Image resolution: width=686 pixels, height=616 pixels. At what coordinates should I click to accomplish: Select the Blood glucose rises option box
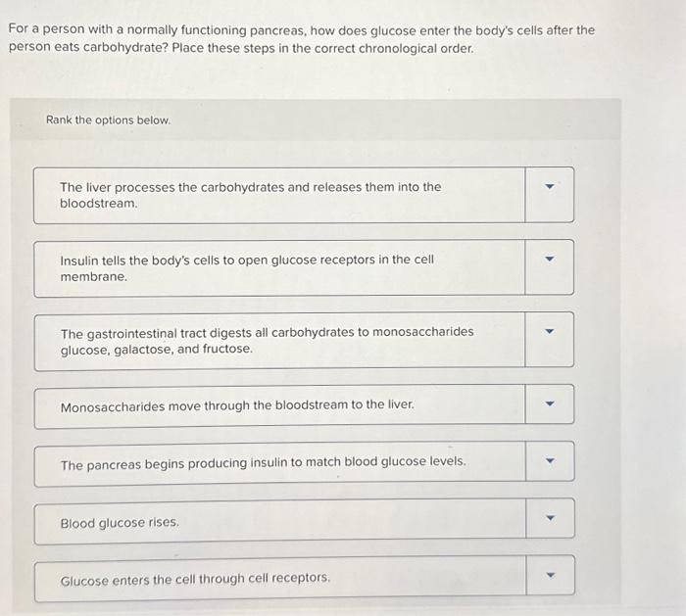coord(280,521)
